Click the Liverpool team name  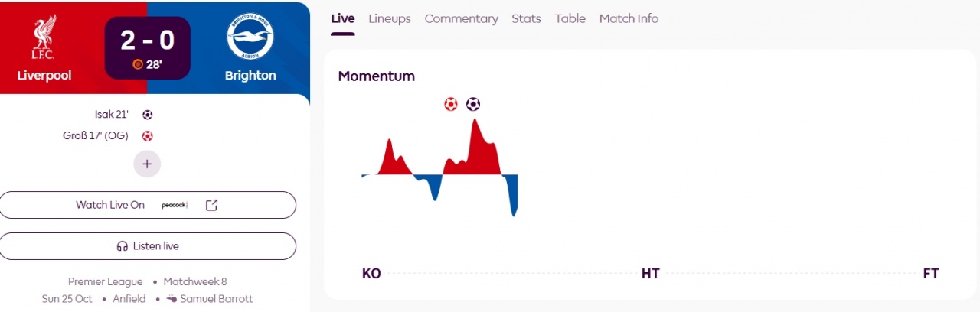(x=44, y=76)
